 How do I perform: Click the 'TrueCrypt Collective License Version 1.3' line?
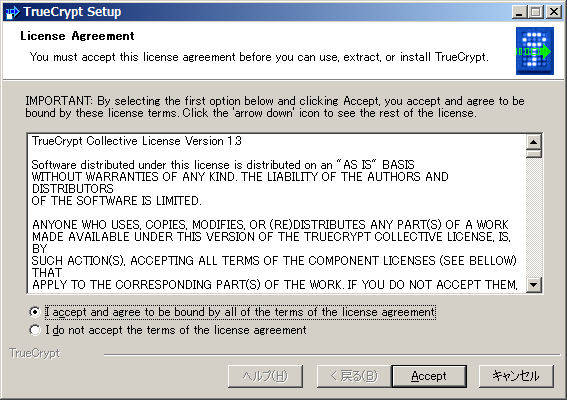coord(137,141)
